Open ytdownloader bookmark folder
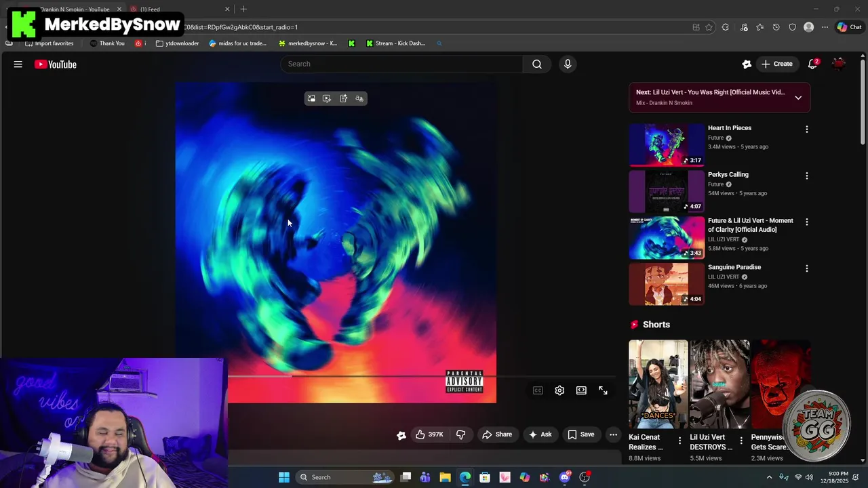This screenshot has width=868, height=488. click(177, 43)
